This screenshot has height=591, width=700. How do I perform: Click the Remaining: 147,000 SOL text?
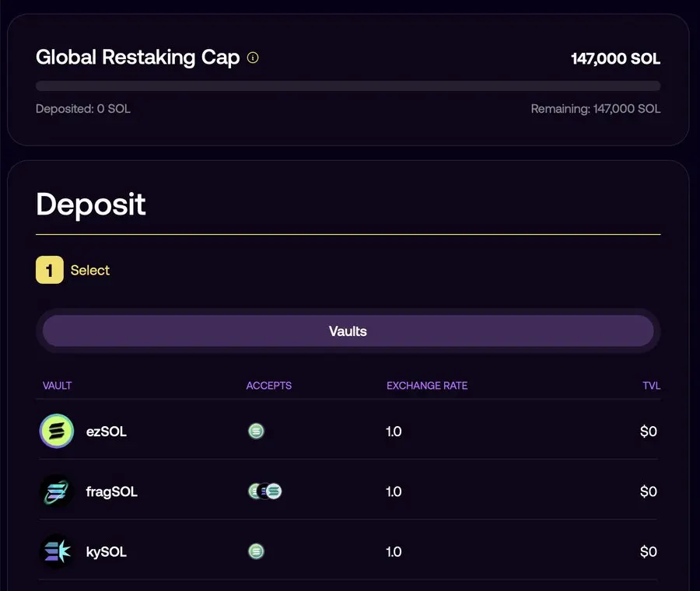[595, 109]
